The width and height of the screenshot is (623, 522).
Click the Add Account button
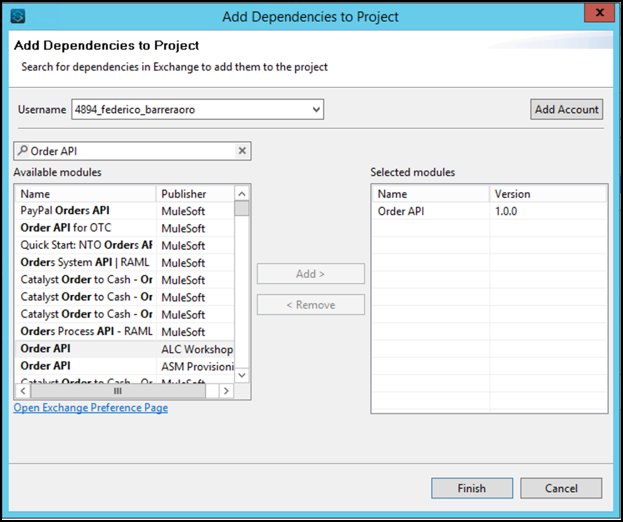coord(566,109)
